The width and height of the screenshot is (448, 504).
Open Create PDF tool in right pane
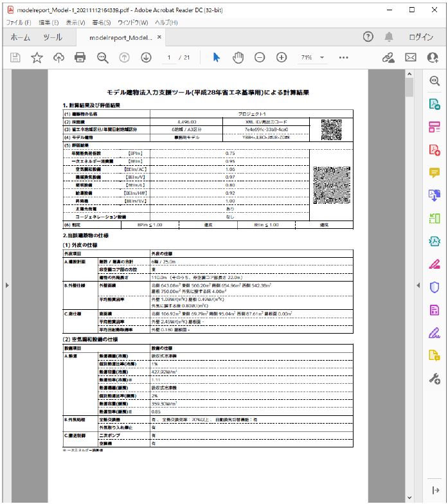click(435, 150)
